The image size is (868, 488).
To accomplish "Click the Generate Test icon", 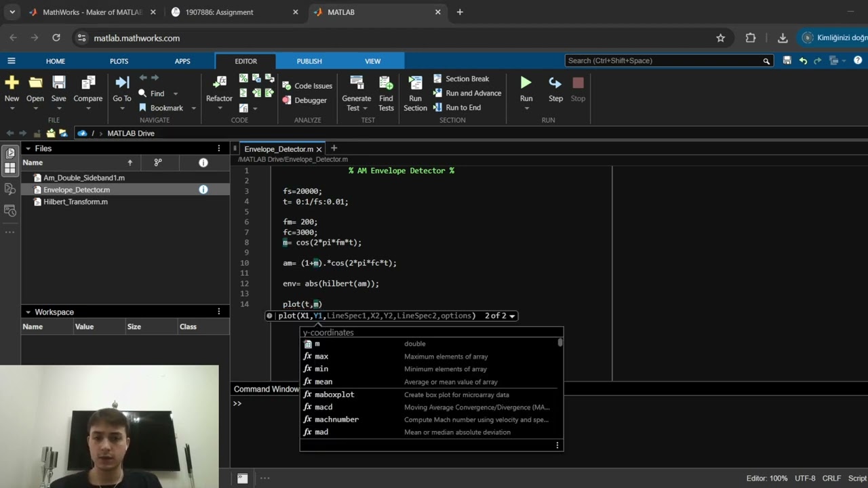I will [x=356, y=83].
